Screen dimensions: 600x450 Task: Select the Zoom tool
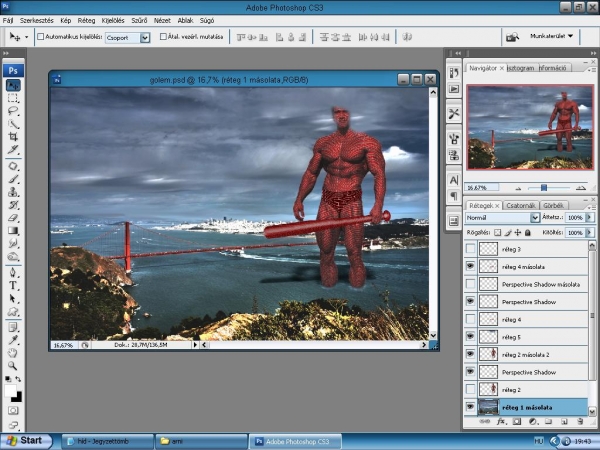tap(13, 366)
